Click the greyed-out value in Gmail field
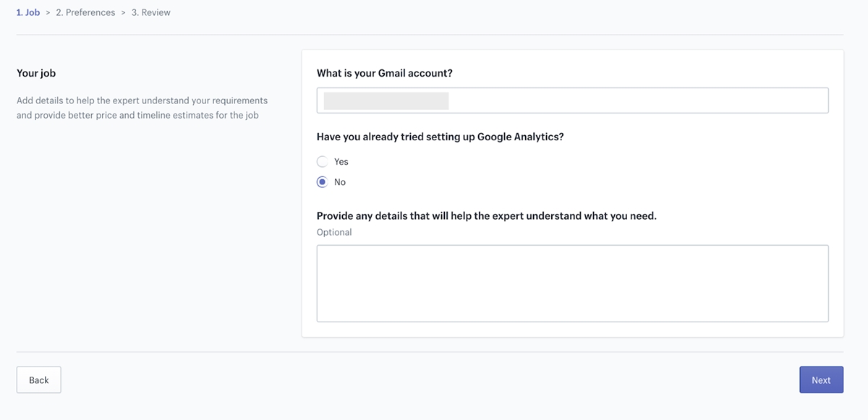Viewport: 868px width, 420px height. [386, 100]
